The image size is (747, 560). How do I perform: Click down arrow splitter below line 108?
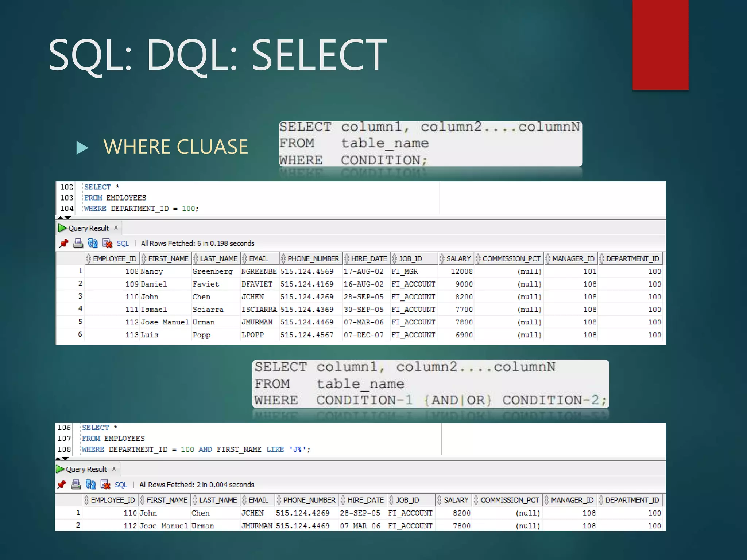66,459
